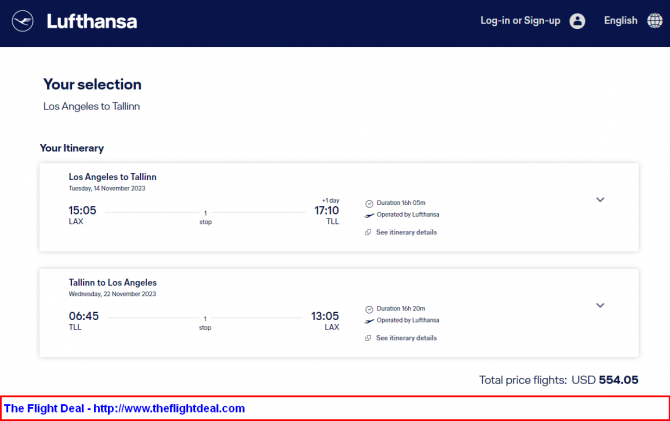Click the total price USD 554.05
The image size is (670, 421).
(605, 380)
